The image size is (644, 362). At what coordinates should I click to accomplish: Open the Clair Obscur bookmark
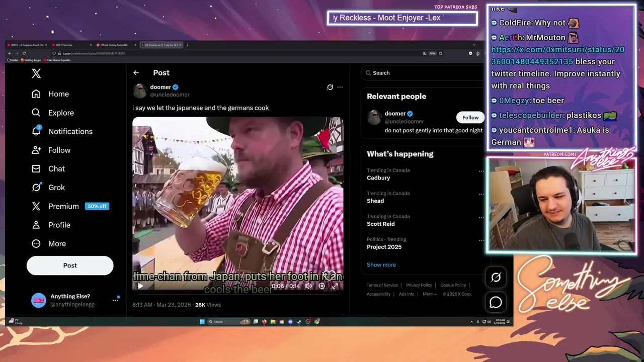pyautogui.click(x=58, y=60)
